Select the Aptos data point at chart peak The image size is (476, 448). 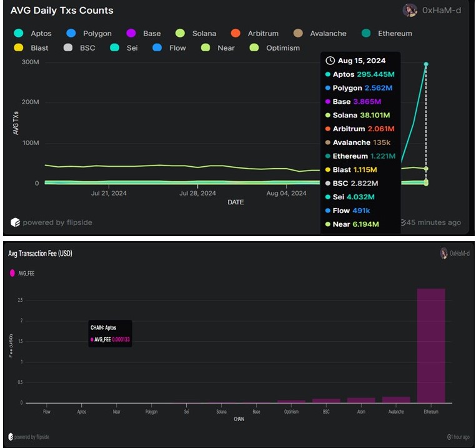pos(426,64)
